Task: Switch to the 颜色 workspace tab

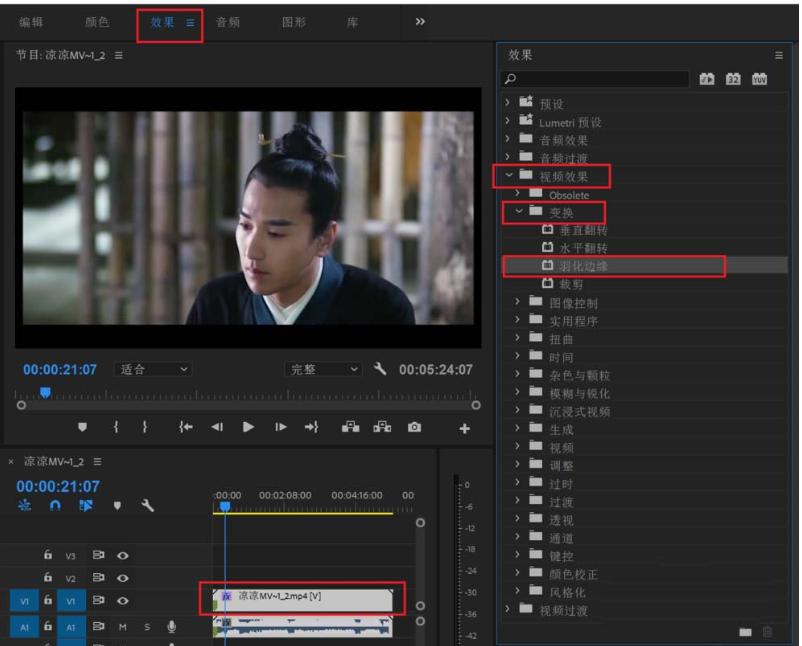Action: click(97, 22)
